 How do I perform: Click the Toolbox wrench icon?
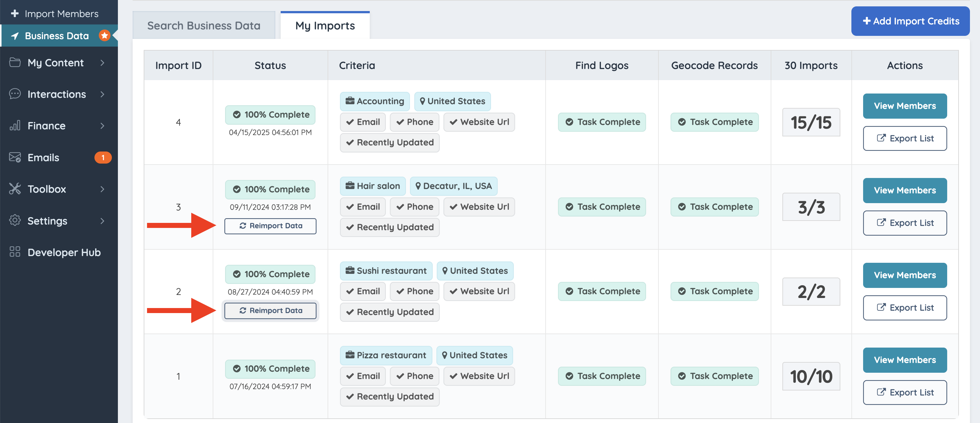15,189
